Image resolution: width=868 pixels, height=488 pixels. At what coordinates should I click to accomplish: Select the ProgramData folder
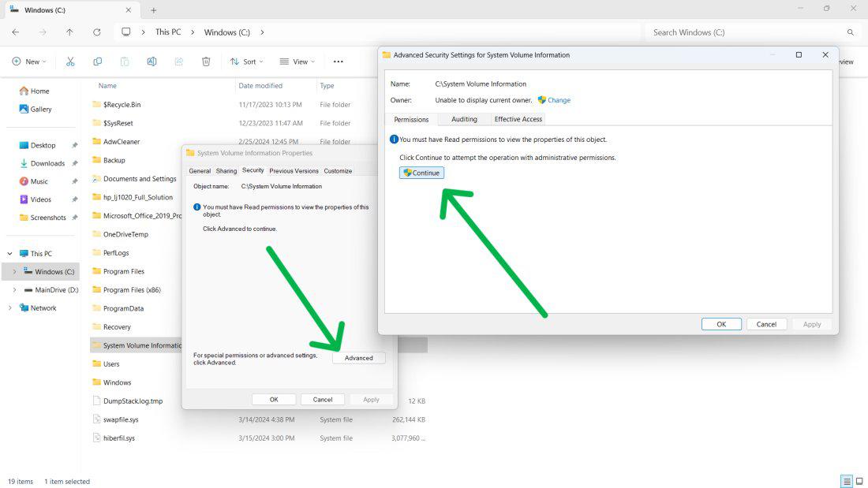123,309
